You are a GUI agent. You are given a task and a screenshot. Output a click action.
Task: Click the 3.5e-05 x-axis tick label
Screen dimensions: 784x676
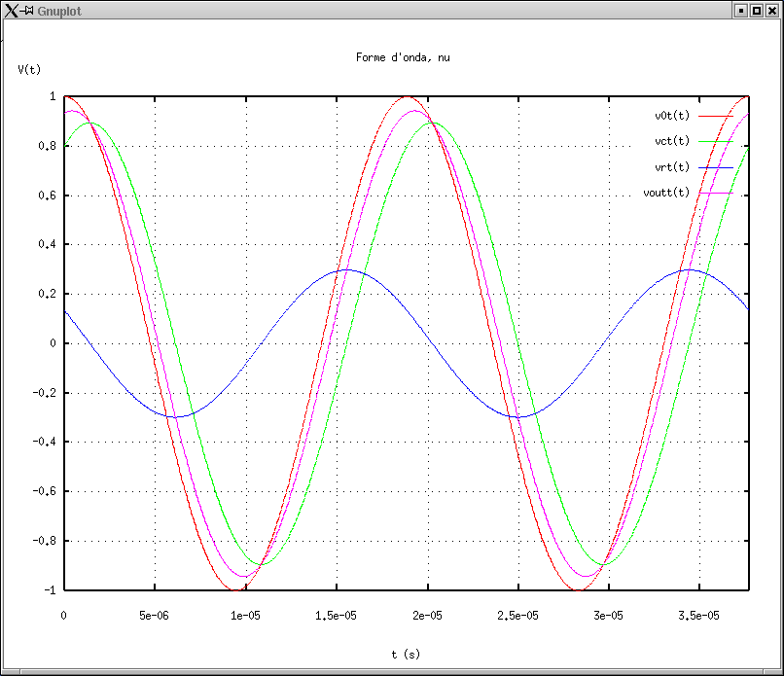(x=698, y=616)
